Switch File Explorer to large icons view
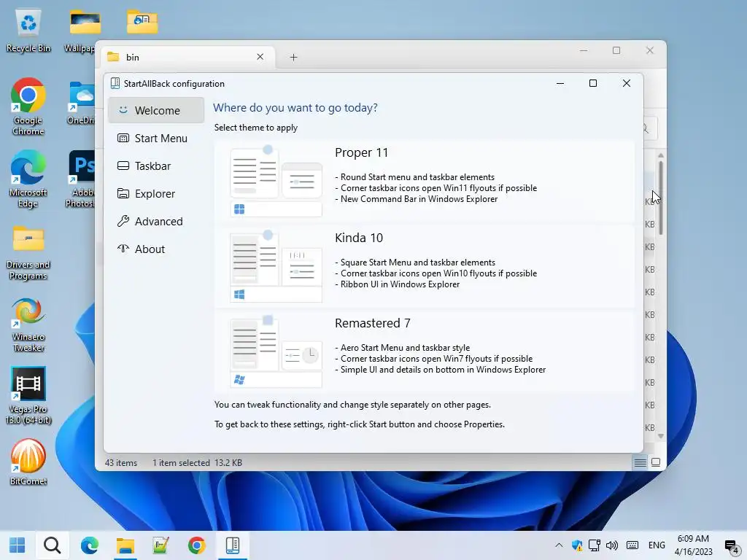The image size is (747, 560). click(656, 462)
